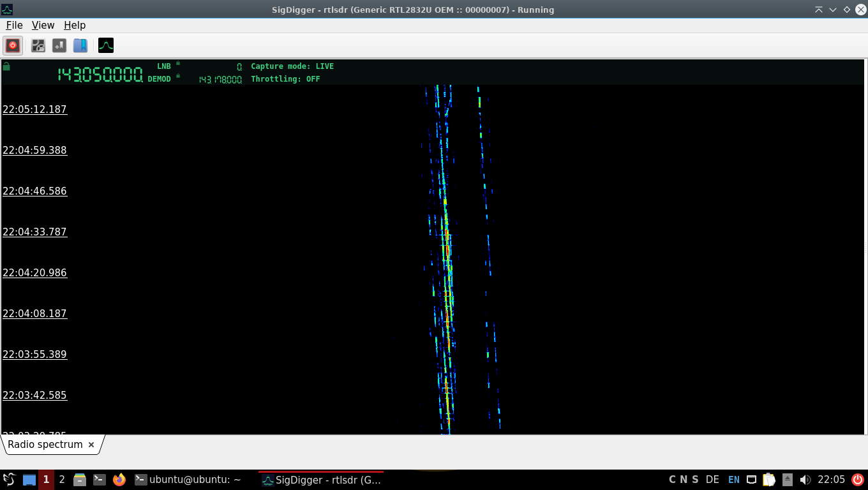This screenshot has width=868, height=490.
Task: Click the waterfall timestamp 22:04:59.388
Action: (35, 150)
